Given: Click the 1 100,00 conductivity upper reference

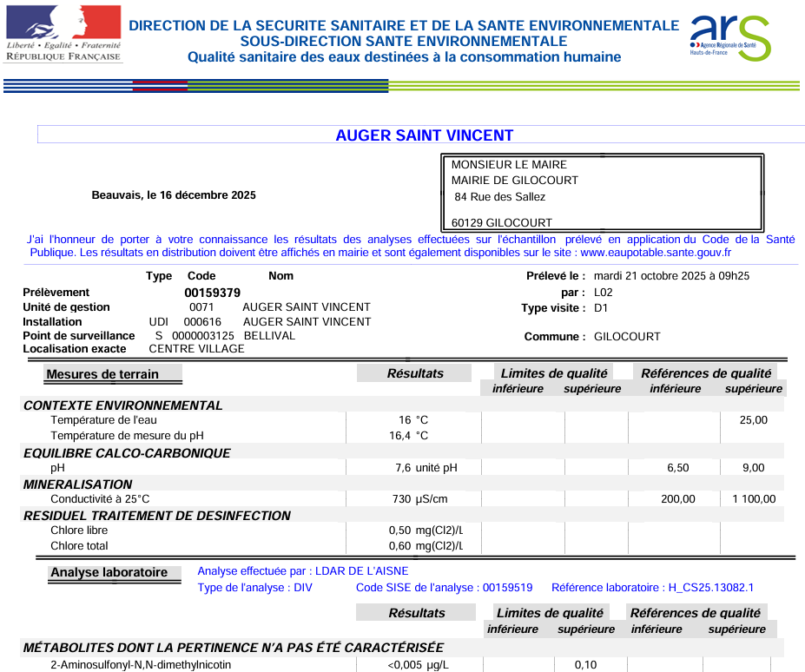Looking at the screenshot, I should [x=753, y=499].
